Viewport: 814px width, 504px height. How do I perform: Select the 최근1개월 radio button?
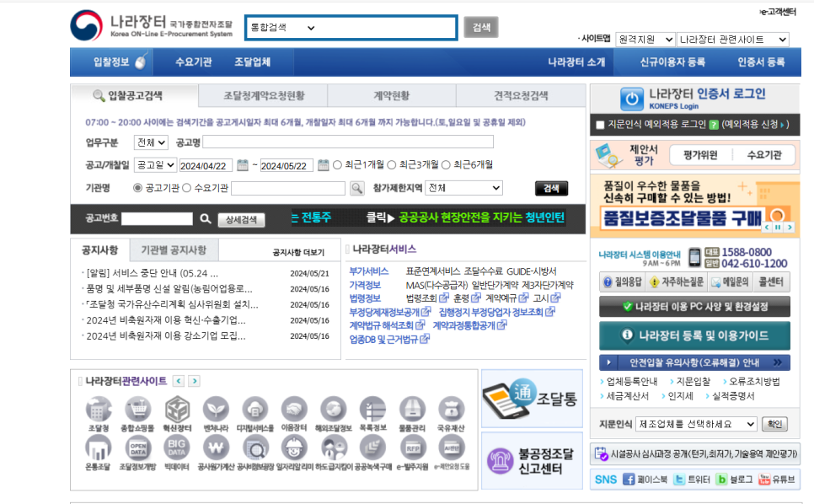(x=337, y=165)
